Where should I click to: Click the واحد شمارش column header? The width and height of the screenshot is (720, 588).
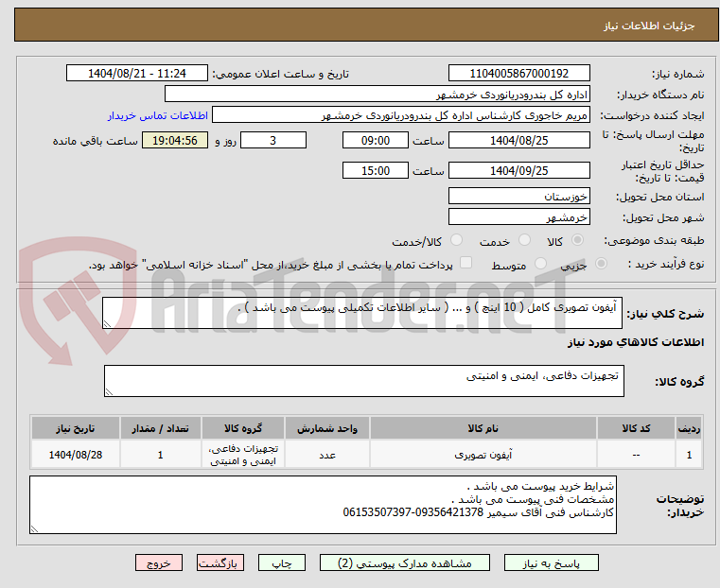point(327,428)
